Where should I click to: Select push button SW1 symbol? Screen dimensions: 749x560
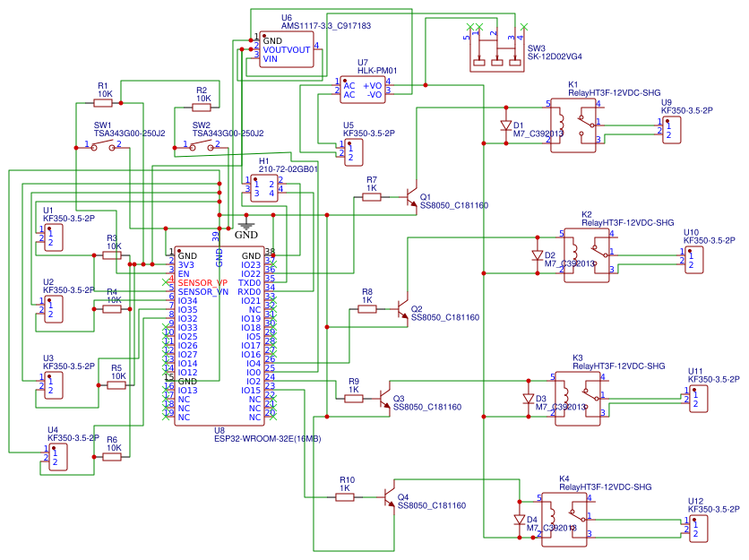(103, 146)
